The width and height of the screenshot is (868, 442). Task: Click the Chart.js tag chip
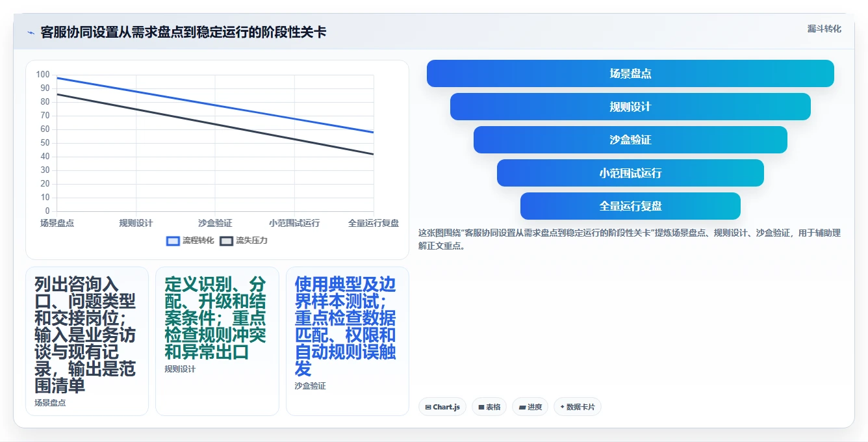pos(442,407)
